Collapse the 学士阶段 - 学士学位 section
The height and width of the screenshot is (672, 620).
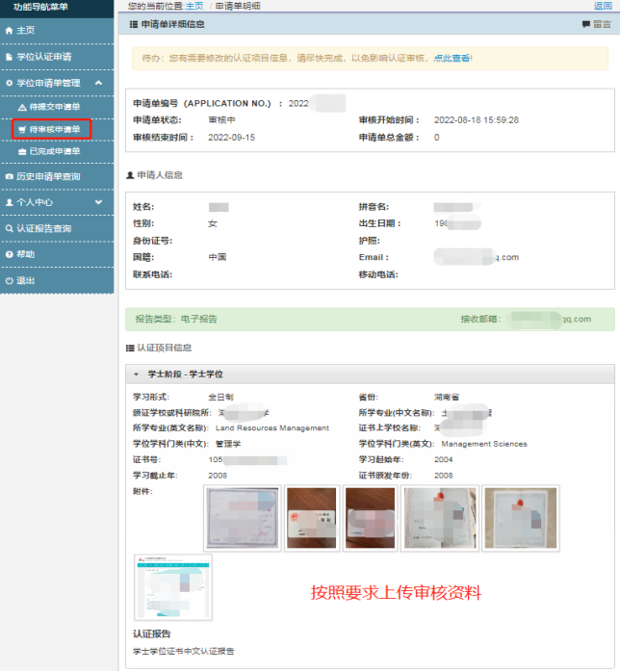[136, 374]
